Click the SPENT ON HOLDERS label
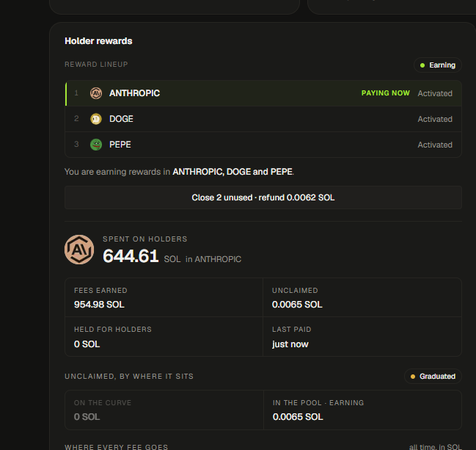Viewport: 476px width, 450px height. pyautogui.click(x=144, y=239)
